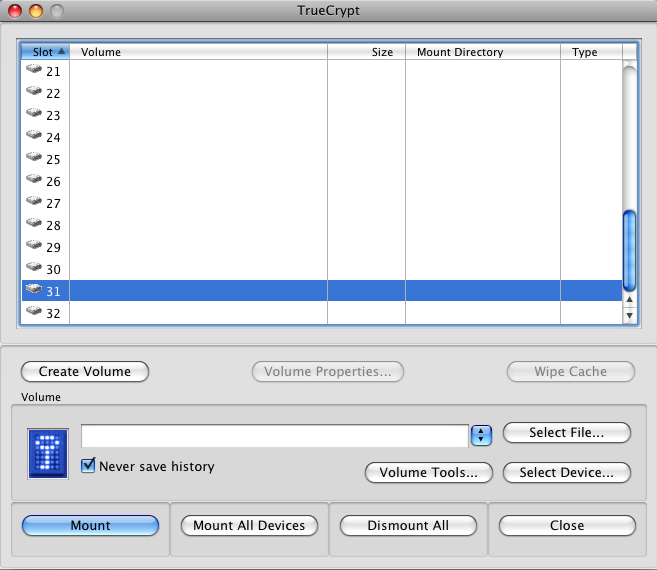The width and height of the screenshot is (657, 570).
Task: Select slot number 32 row
Action: tap(322, 313)
